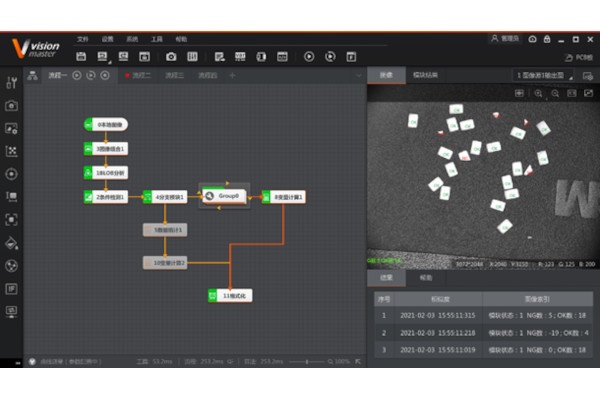Viewport: 600px width, 400px height.
Task: Click the zoom-in icon above image view
Action: point(538,93)
